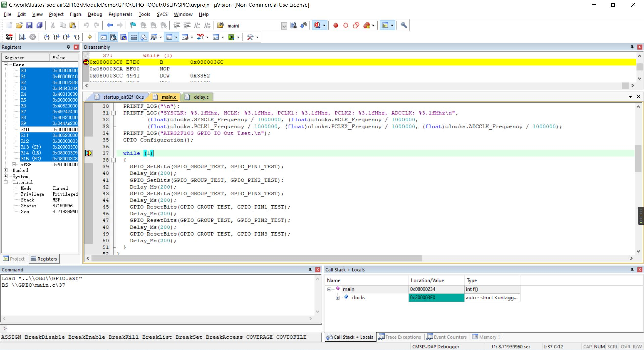Toggle Watch window button

tap(154, 37)
